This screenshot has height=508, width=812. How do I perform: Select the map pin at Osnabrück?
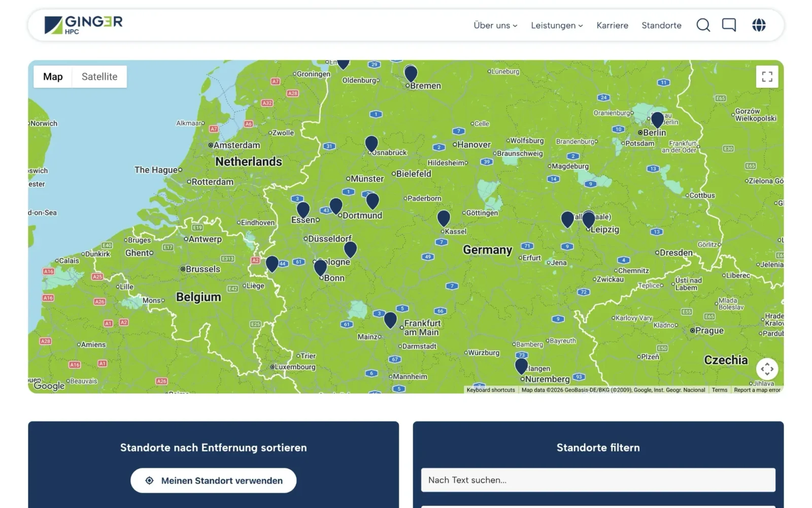tap(371, 144)
